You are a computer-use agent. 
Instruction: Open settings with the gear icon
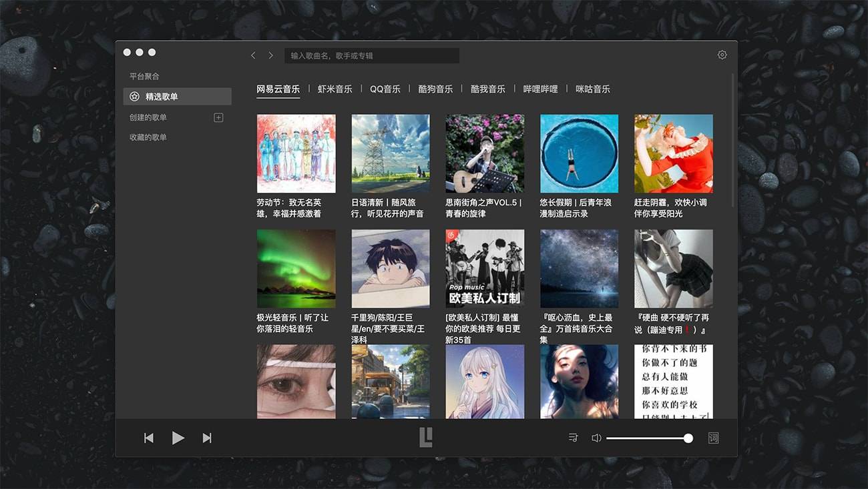pos(722,55)
